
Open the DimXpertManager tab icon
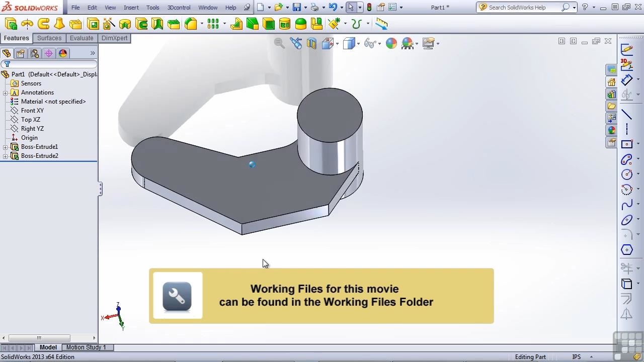pyautogui.click(x=49, y=53)
